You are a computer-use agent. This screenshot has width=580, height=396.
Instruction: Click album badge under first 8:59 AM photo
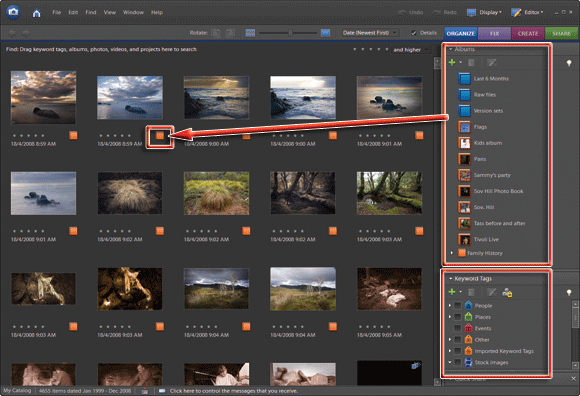tap(73, 135)
